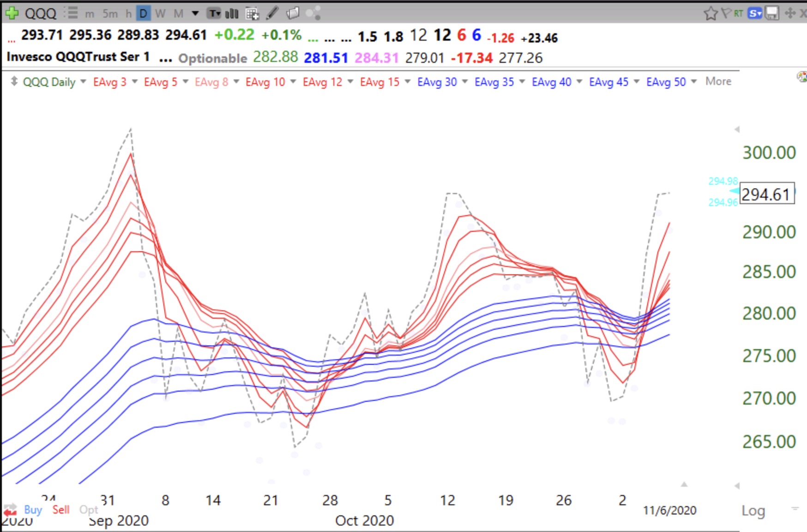The width and height of the screenshot is (807, 532).
Task: Open the dropdown arrow next to EAvg 3
Action: [135, 82]
